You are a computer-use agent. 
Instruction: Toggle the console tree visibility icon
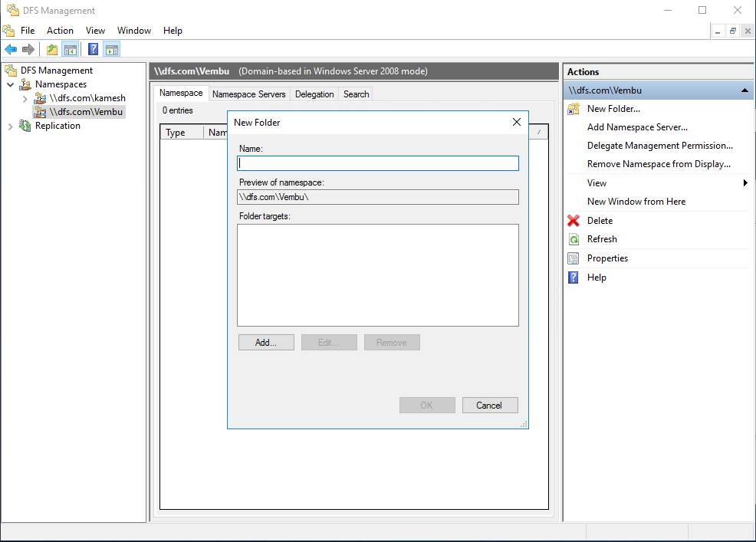coord(71,48)
